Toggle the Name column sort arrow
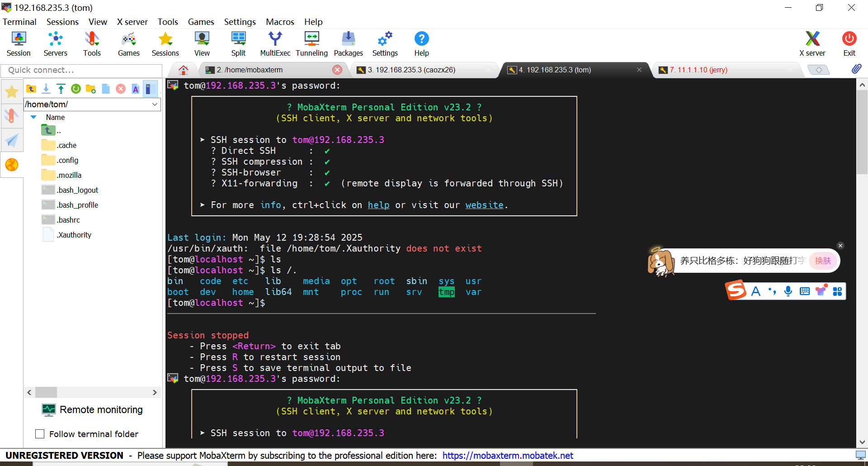Screen dimensions: 868x466 33,117
